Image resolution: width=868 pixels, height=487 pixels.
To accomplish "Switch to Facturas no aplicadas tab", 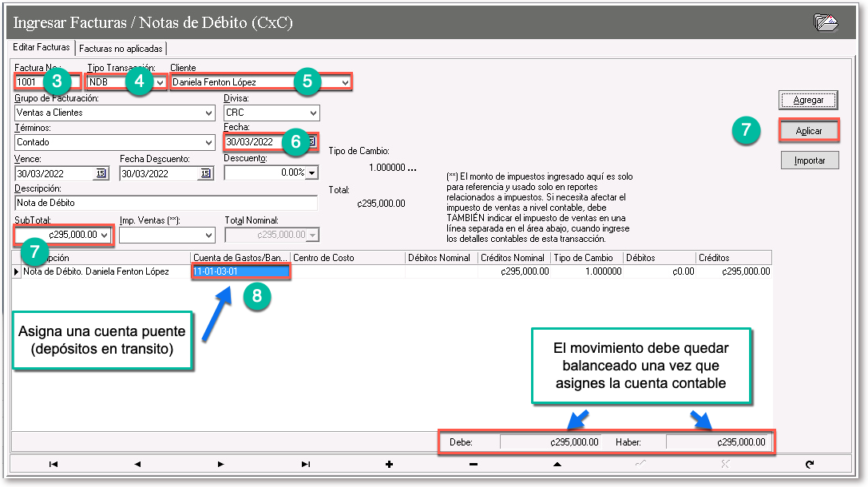I will click(121, 49).
